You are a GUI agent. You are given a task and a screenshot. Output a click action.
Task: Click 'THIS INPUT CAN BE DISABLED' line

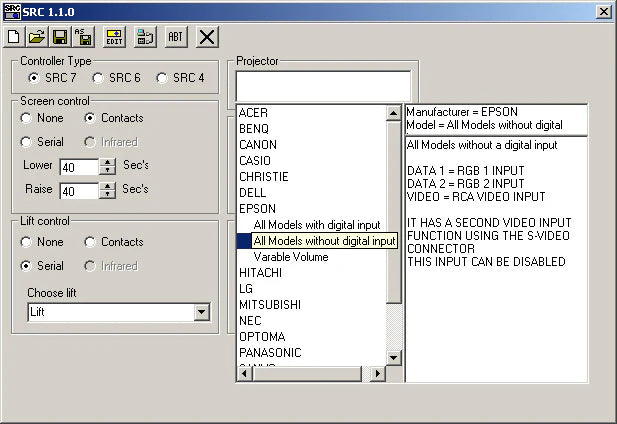coord(486,262)
